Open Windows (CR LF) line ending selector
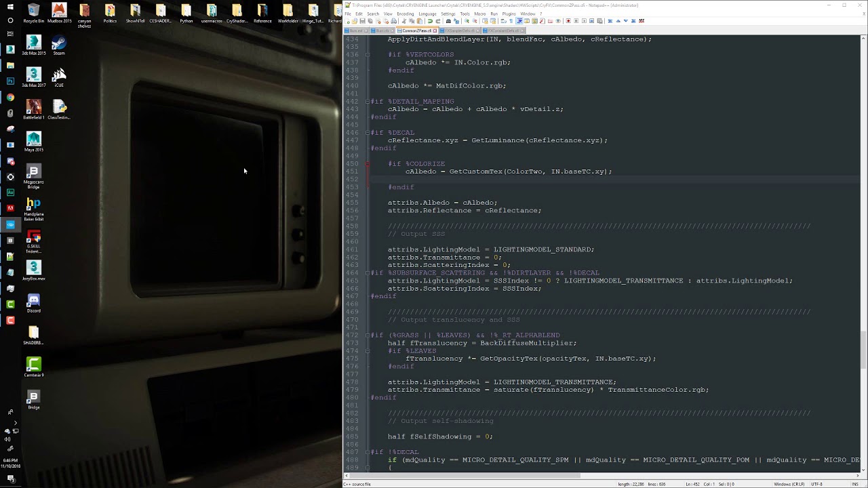The width and height of the screenshot is (868, 488). point(789,484)
